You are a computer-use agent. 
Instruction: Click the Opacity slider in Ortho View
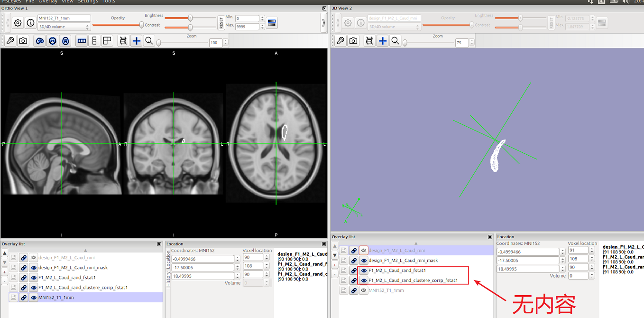(x=118, y=25)
